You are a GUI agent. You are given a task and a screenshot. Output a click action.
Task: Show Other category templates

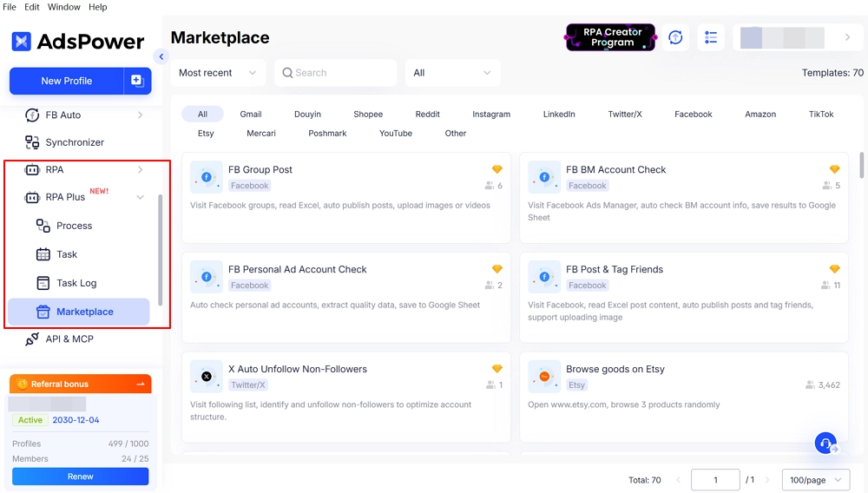456,134
